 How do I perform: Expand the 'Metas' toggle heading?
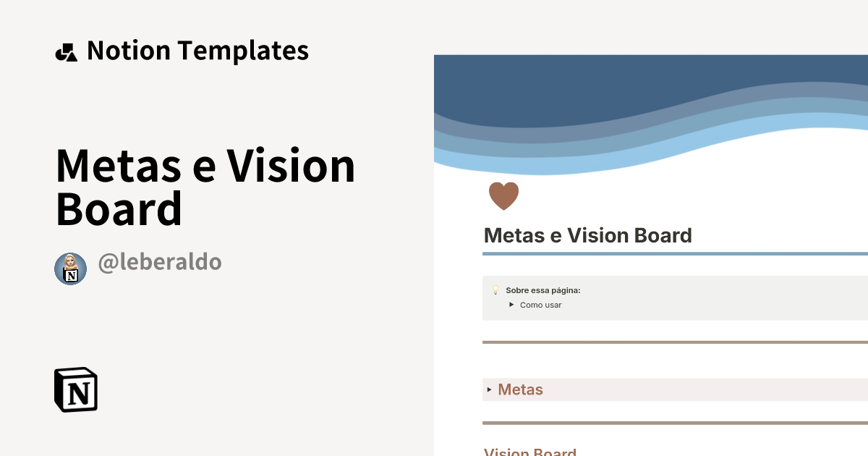click(x=520, y=389)
